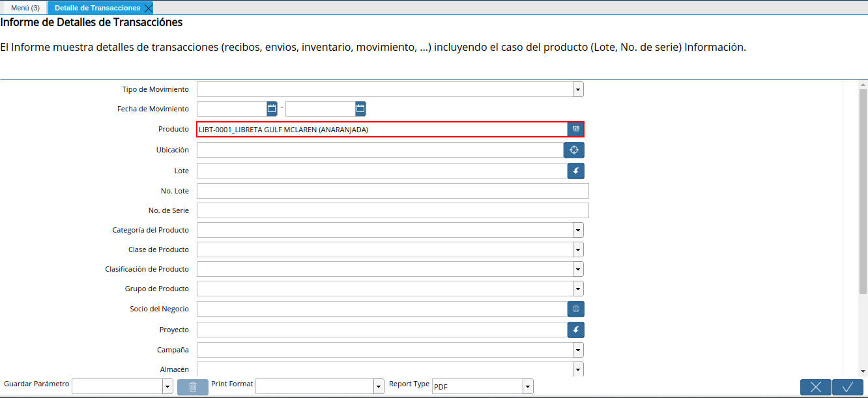Click the No. Lote text field
Screen dimensions: 868x398
click(x=392, y=191)
